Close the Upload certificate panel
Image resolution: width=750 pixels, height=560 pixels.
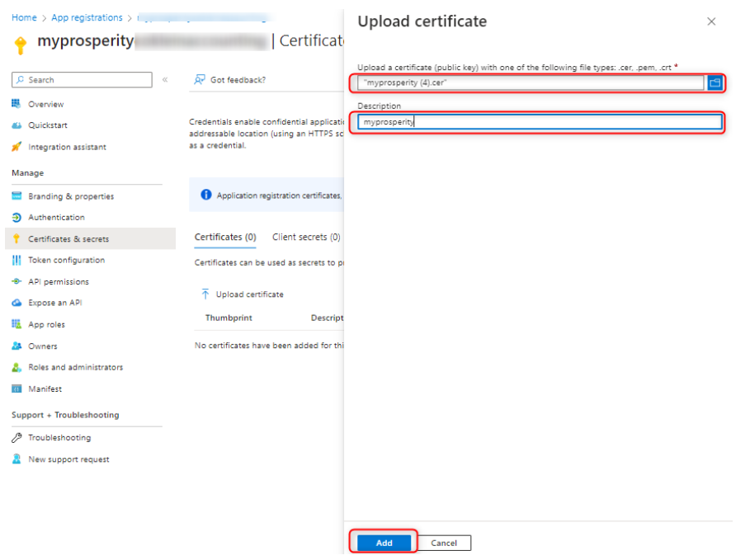tap(711, 21)
